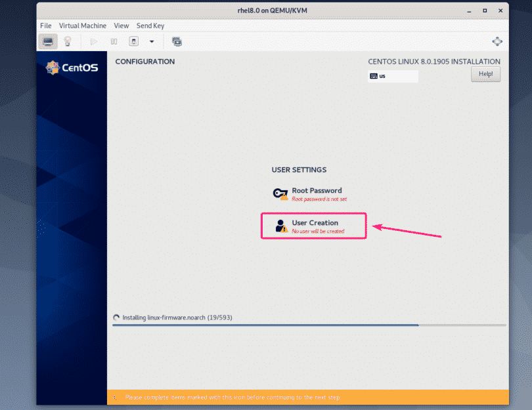Toggle fullscreen view with arrows icon

(x=497, y=41)
